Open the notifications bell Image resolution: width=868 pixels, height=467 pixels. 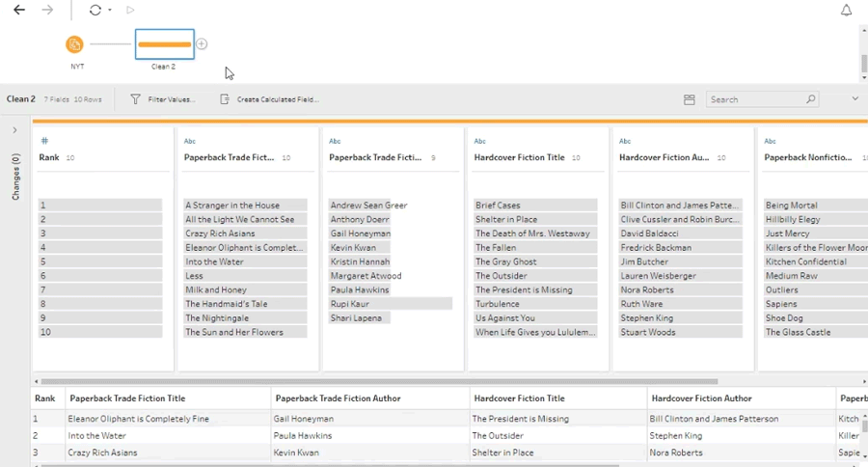[846, 11]
